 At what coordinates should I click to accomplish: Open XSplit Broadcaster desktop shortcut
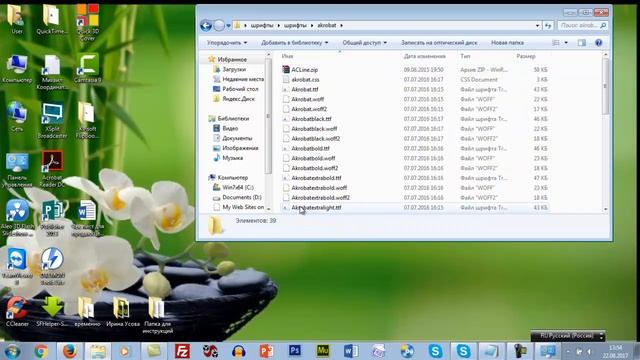pos(52,120)
